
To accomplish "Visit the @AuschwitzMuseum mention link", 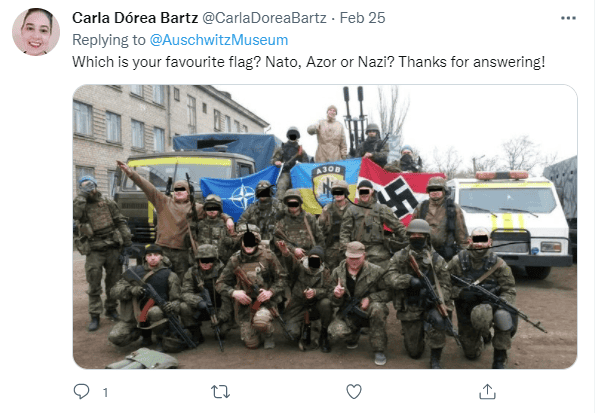I will point(219,40).
